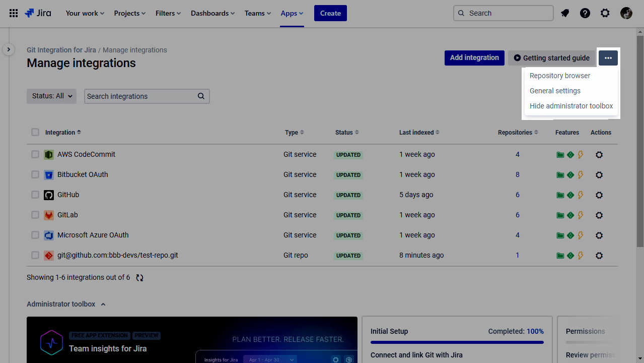Open actions gear for GitHub integration
644x363 pixels.
coord(599,195)
